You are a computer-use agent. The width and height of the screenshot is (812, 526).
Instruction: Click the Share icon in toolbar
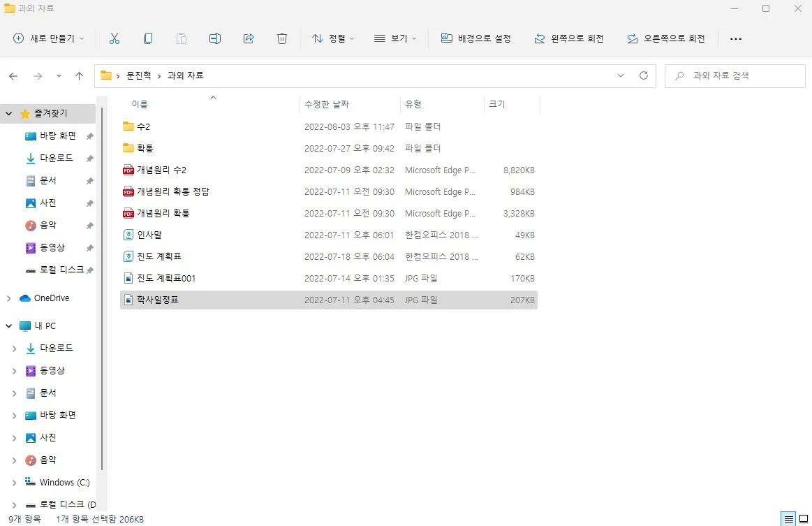(249, 38)
